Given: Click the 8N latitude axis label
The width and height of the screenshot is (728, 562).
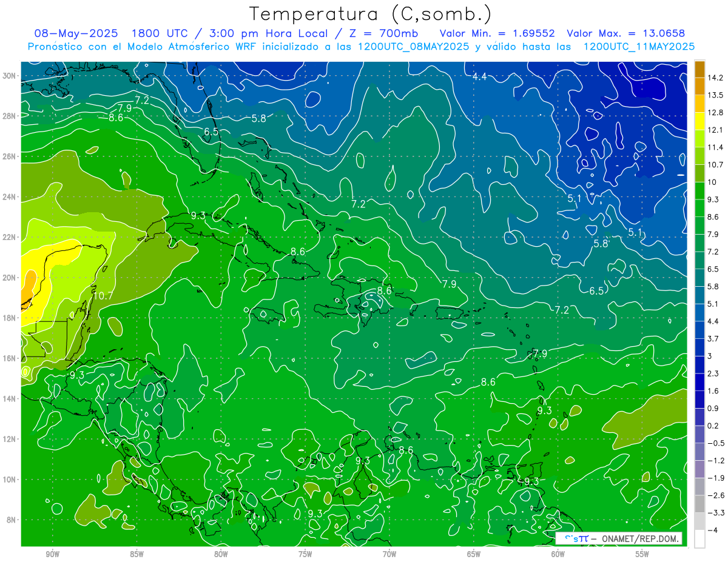Looking at the screenshot, I should tap(11, 520).
